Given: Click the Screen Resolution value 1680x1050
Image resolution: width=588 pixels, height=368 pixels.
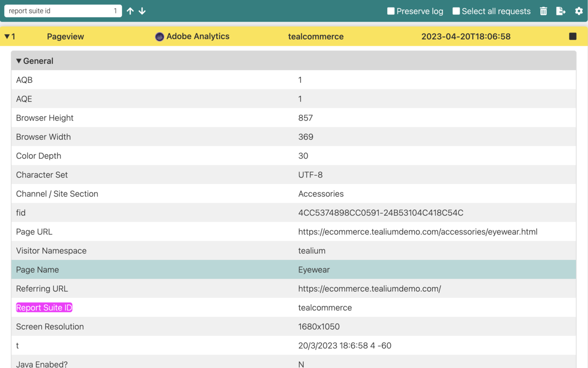Looking at the screenshot, I should coord(319,327).
